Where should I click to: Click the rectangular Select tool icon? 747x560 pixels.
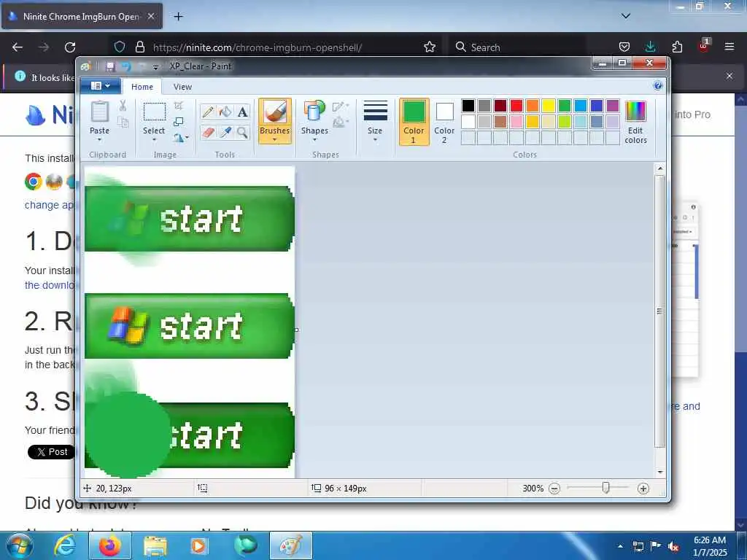click(x=155, y=112)
